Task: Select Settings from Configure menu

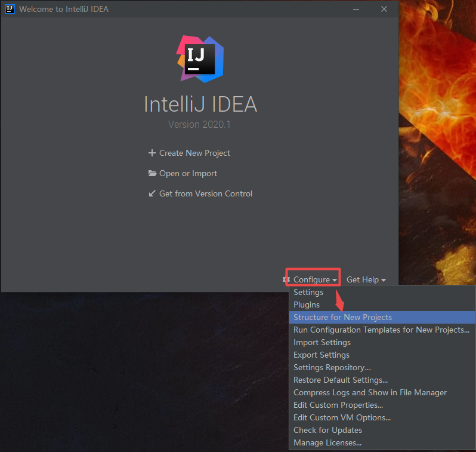Action: [x=382, y=292]
